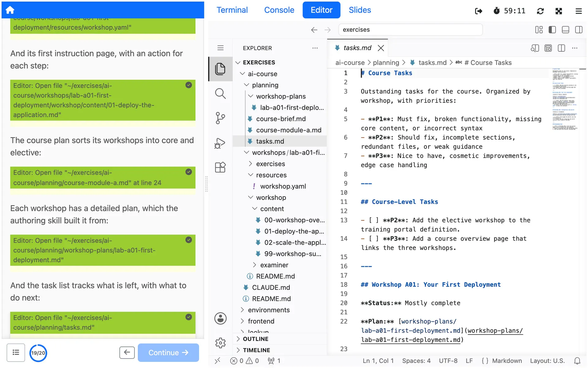The height and width of the screenshot is (368, 588).
Task: Switch to the Slides tab
Action: (x=360, y=10)
